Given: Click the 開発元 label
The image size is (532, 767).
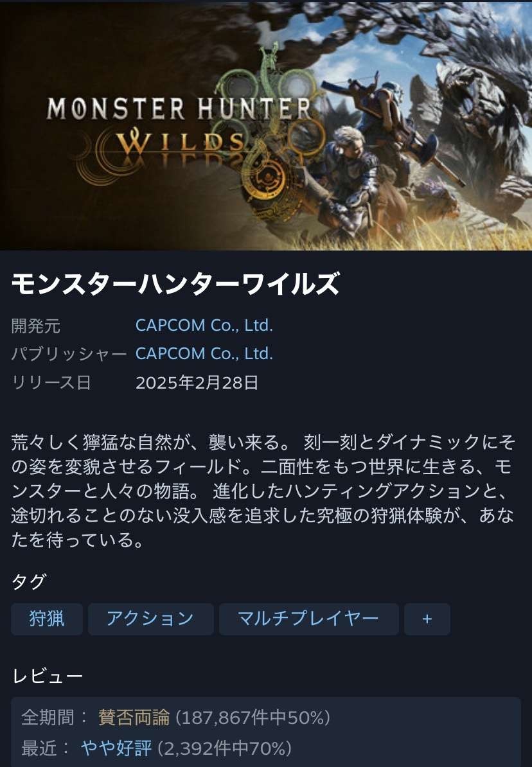Looking at the screenshot, I should click(36, 325).
